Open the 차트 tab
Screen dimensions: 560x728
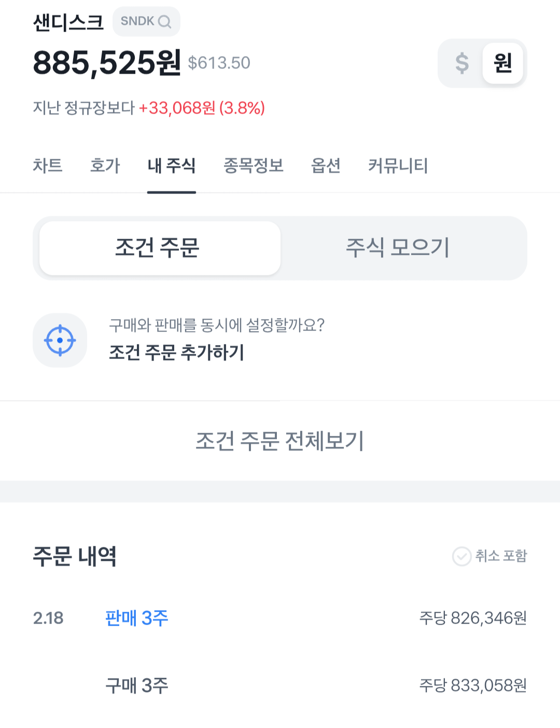click(48, 166)
